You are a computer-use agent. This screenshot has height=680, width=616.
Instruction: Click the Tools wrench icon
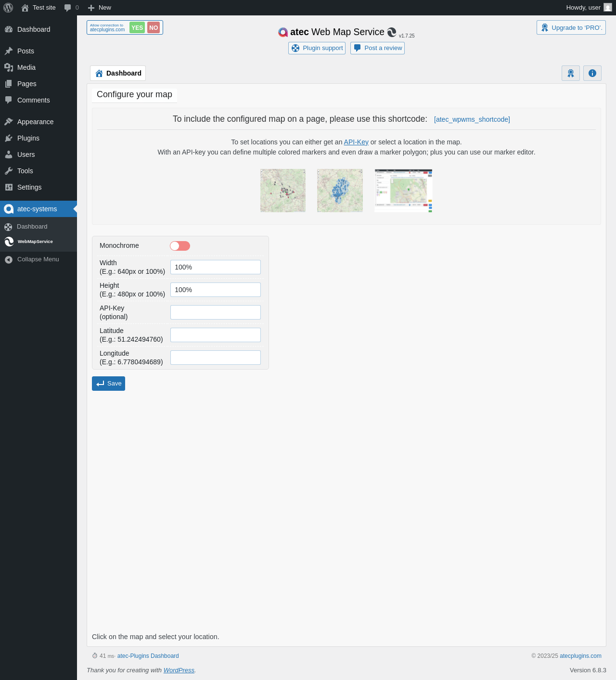9,171
